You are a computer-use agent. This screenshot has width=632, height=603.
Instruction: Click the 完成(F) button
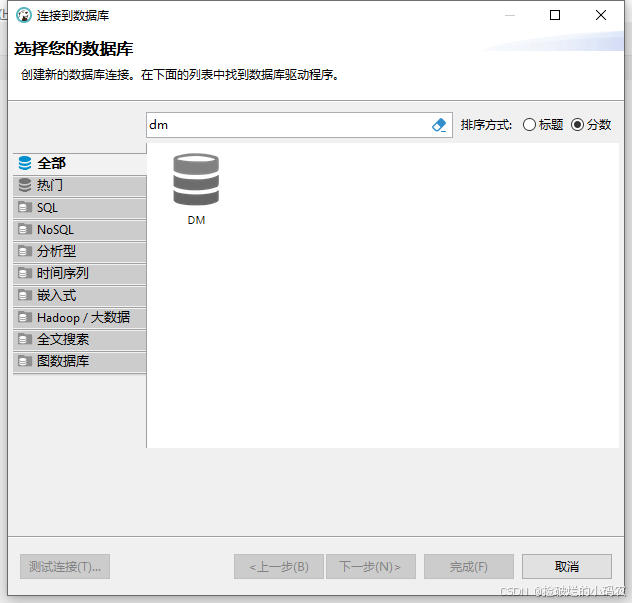[469, 567]
